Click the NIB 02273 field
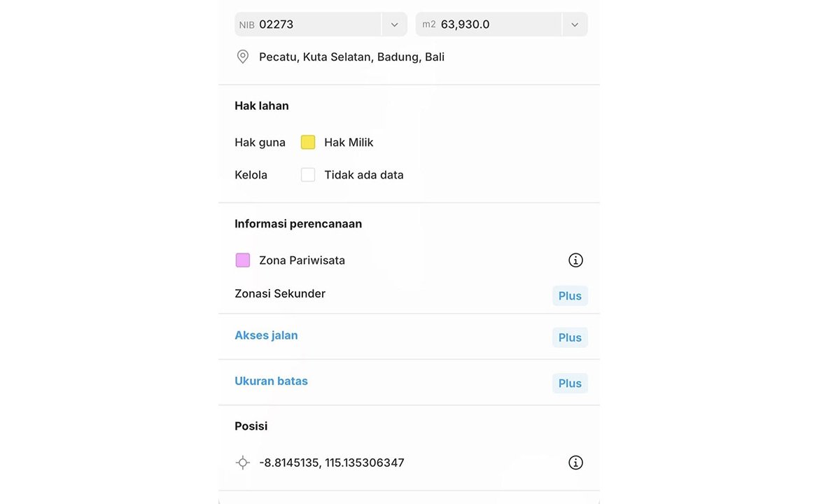 [308, 24]
